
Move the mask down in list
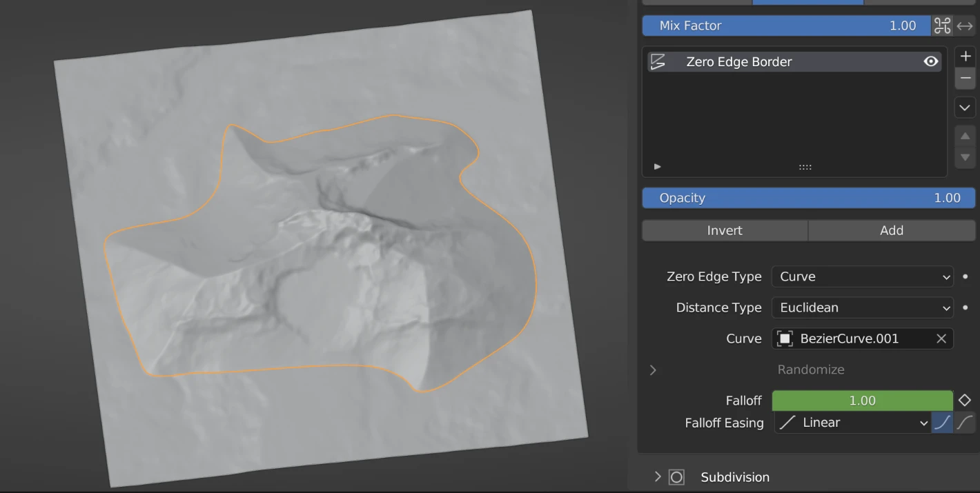coord(965,158)
